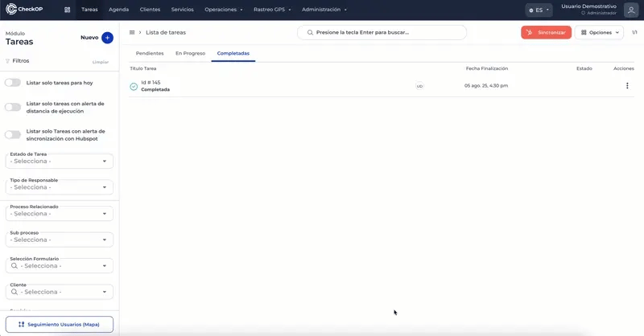Open three-dot actions menu for task 145
This screenshot has height=336, width=644.
coord(627,86)
